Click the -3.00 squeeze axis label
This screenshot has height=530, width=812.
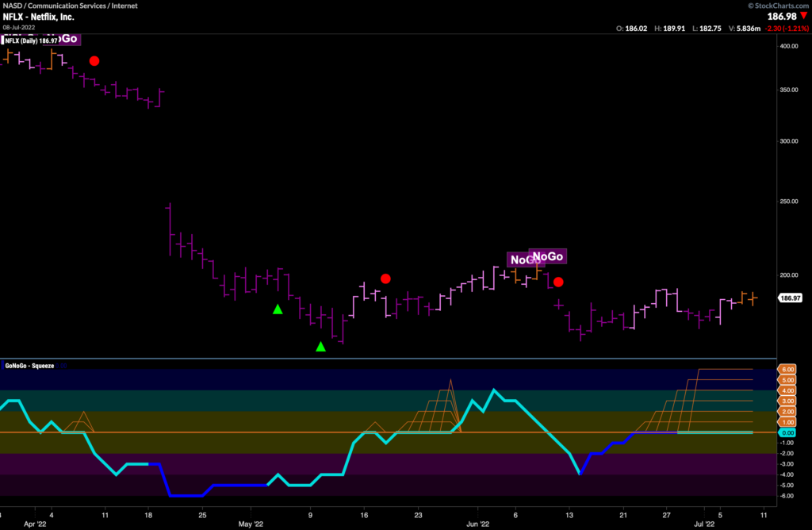(787, 463)
